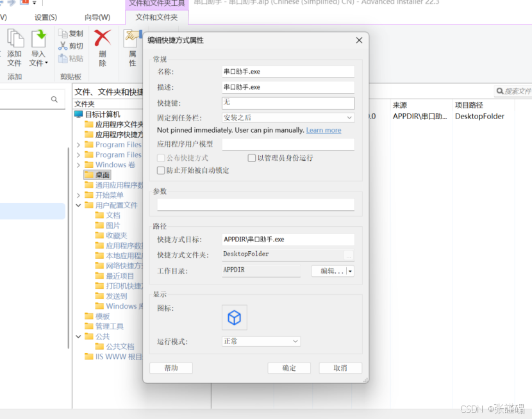This screenshot has width=532, height=419.
Task: Click the 最近项目 folder icon
Action: (x=99, y=275)
